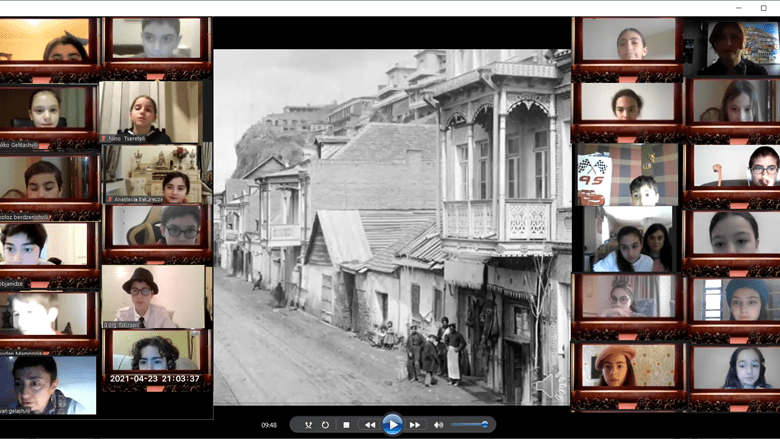
Task: Click the speaker overlay icon on the photo
Action: pos(546,385)
